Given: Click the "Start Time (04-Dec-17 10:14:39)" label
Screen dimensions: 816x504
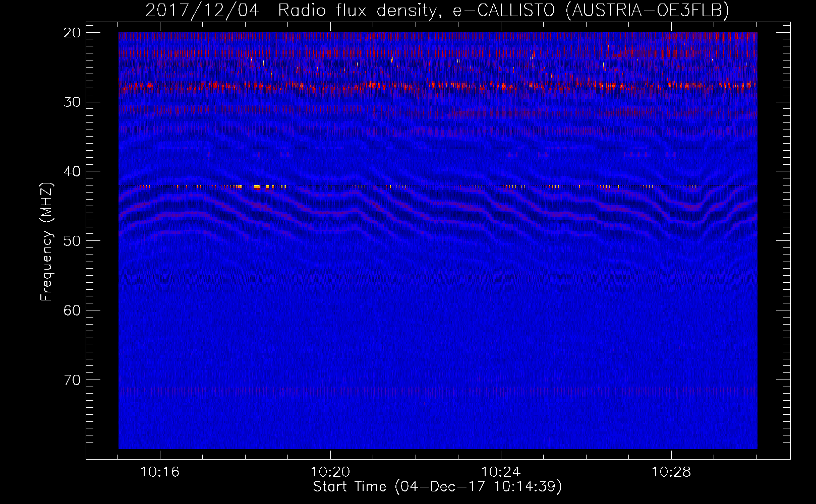Looking at the screenshot, I should pos(437,487).
